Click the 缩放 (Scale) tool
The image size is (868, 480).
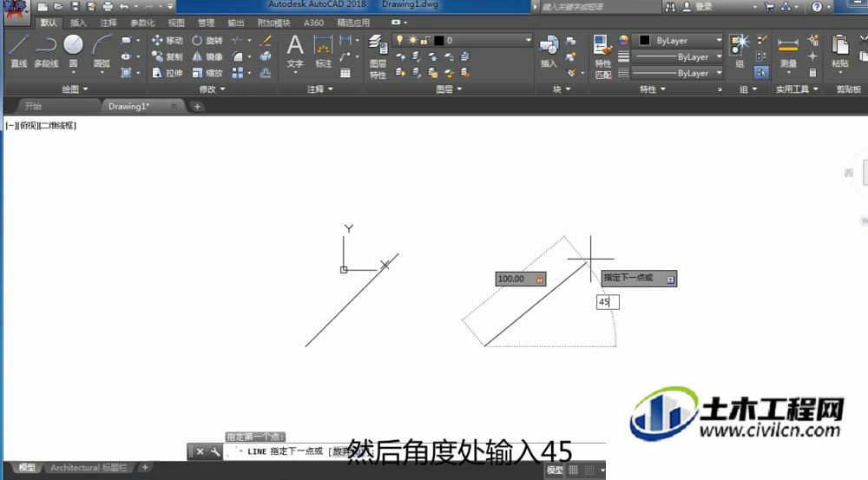tap(207, 73)
